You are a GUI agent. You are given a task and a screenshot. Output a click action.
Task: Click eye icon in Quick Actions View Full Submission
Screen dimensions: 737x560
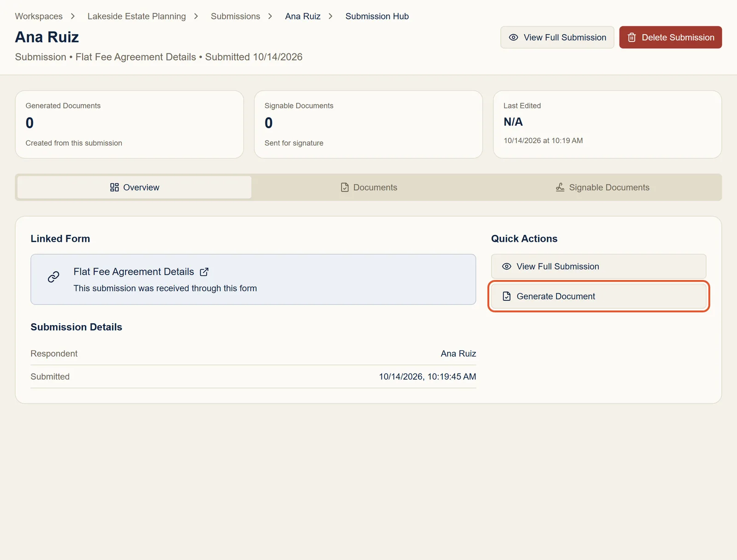507,266
